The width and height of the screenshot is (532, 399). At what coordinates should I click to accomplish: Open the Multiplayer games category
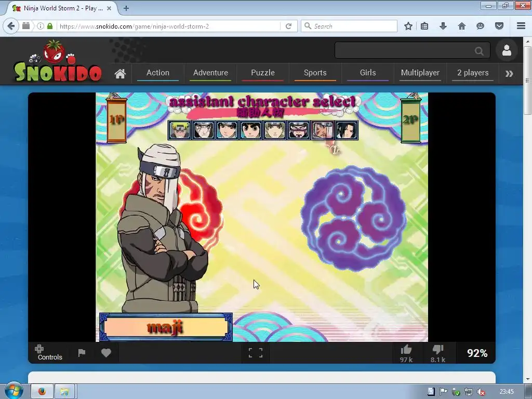pos(420,73)
